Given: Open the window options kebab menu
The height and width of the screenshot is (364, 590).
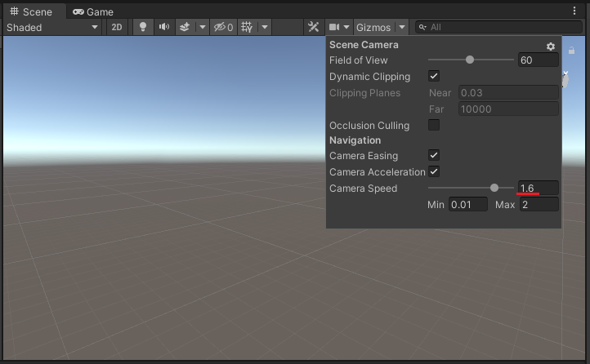Looking at the screenshot, I should [574, 11].
